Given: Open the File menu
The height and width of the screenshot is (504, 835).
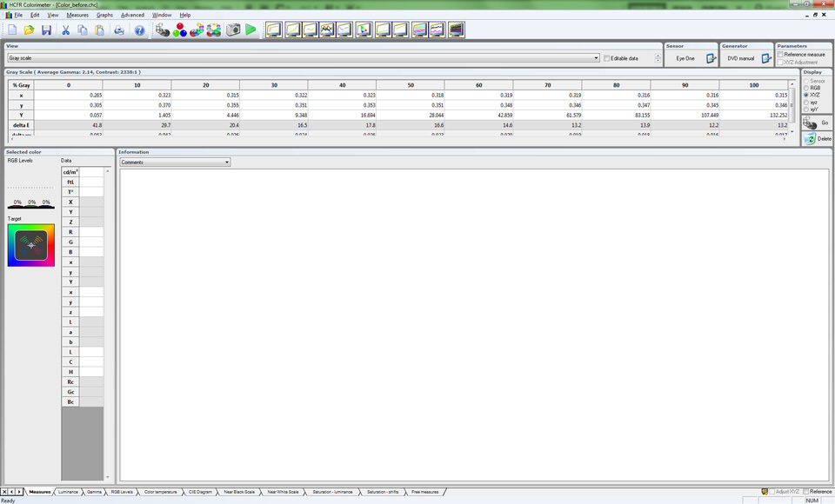Looking at the screenshot, I should (x=18, y=15).
